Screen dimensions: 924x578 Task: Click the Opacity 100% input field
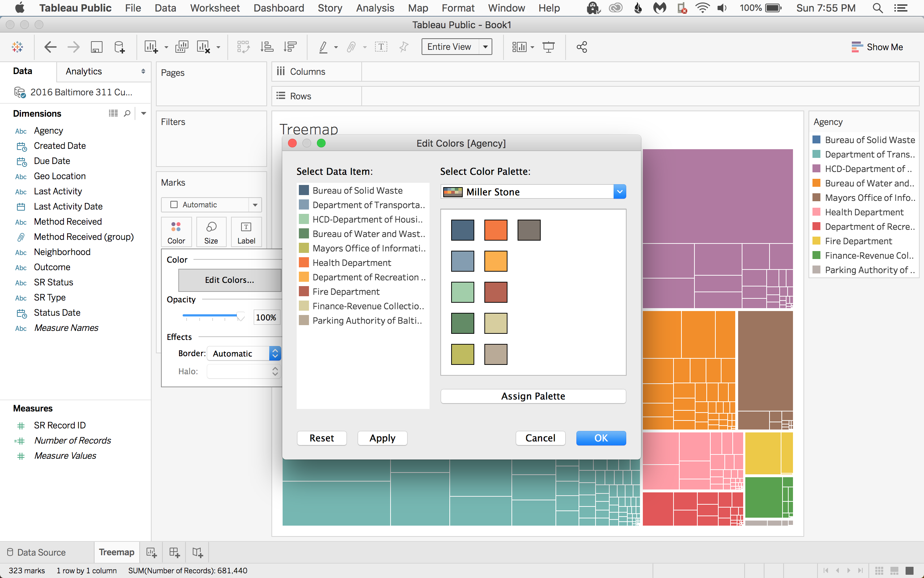click(266, 317)
